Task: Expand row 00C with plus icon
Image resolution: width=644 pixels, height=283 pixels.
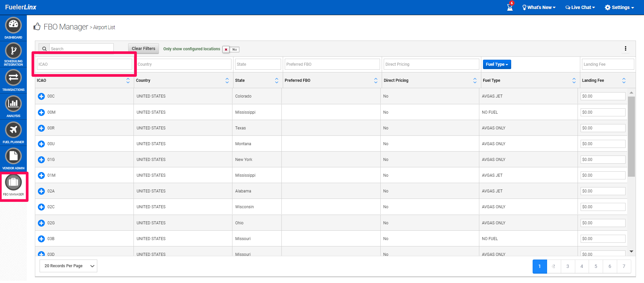Action: point(41,97)
